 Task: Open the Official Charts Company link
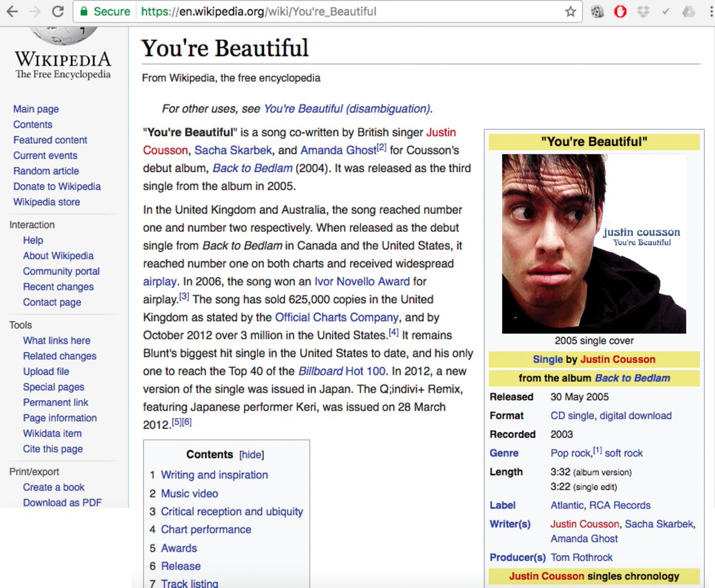(x=337, y=317)
